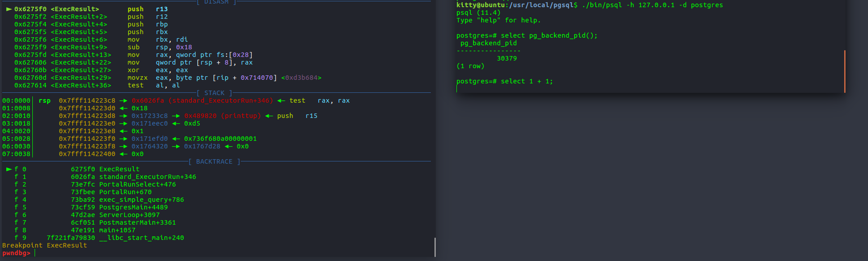Select the PostgresMain+4489 backtrace frame
Image resolution: width=868 pixels, height=261 pixels.
click(133, 207)
